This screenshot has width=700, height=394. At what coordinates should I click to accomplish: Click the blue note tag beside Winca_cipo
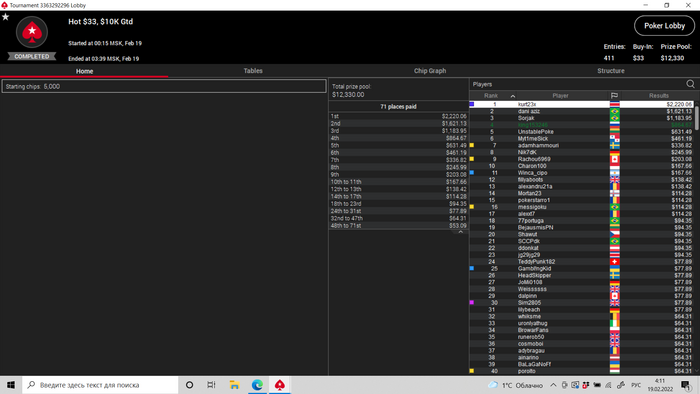tap(471, 173)
